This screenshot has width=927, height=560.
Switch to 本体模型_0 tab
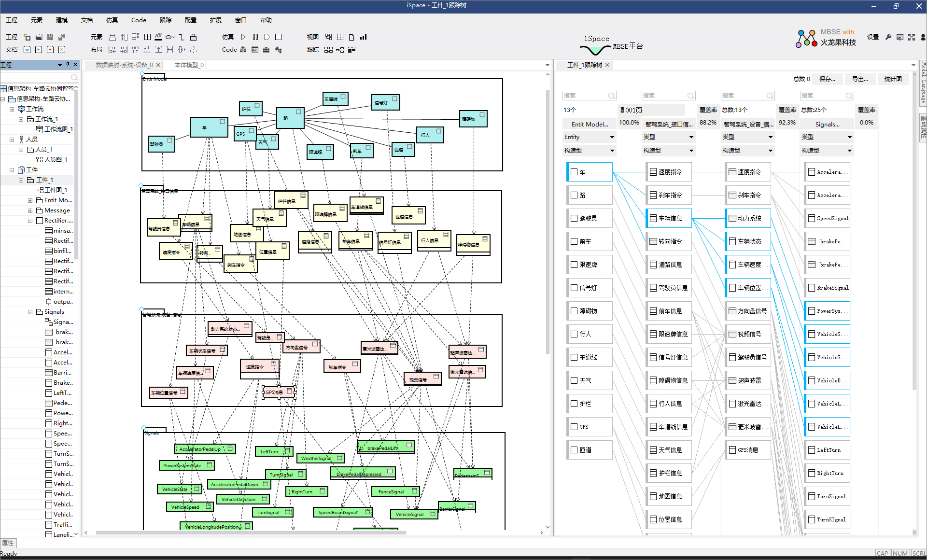[x=189, y=65]
